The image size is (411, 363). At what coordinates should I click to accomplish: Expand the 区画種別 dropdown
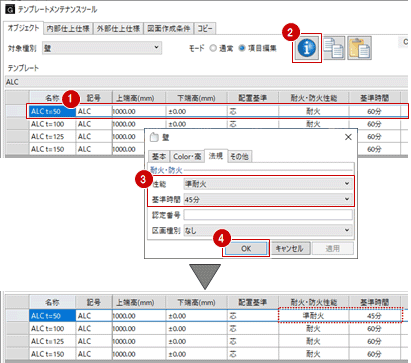click(268, 230)
